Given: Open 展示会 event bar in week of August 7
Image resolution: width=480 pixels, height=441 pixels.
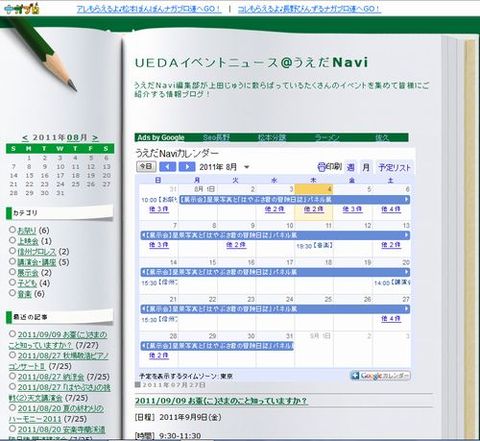Looking at the screenshot, I should pos(275,235).
